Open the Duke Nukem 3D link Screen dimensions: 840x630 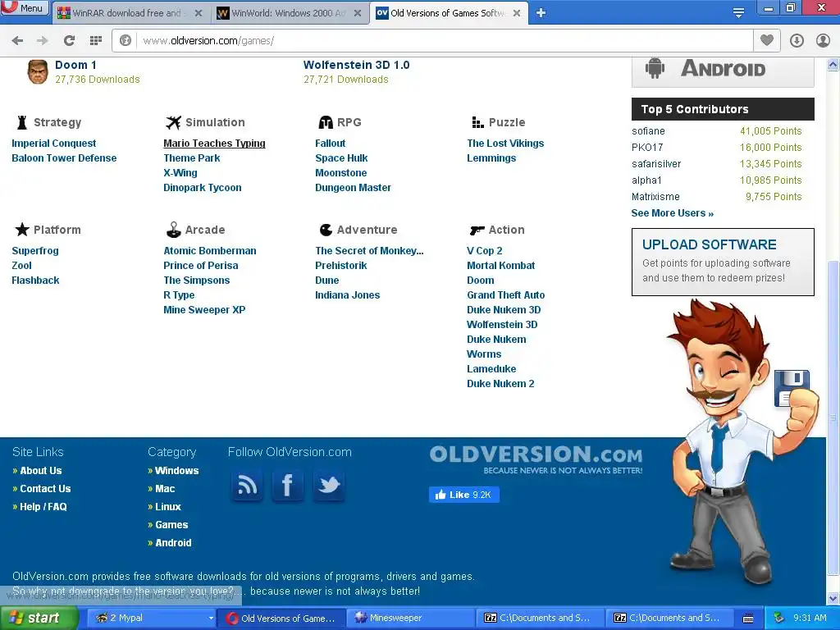tap(504, 310)
